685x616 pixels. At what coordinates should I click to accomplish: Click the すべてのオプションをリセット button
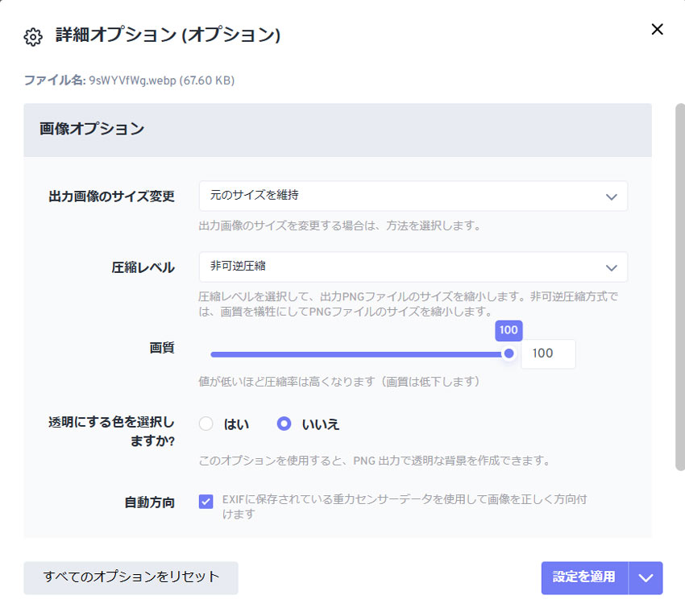tap(130, 577)
